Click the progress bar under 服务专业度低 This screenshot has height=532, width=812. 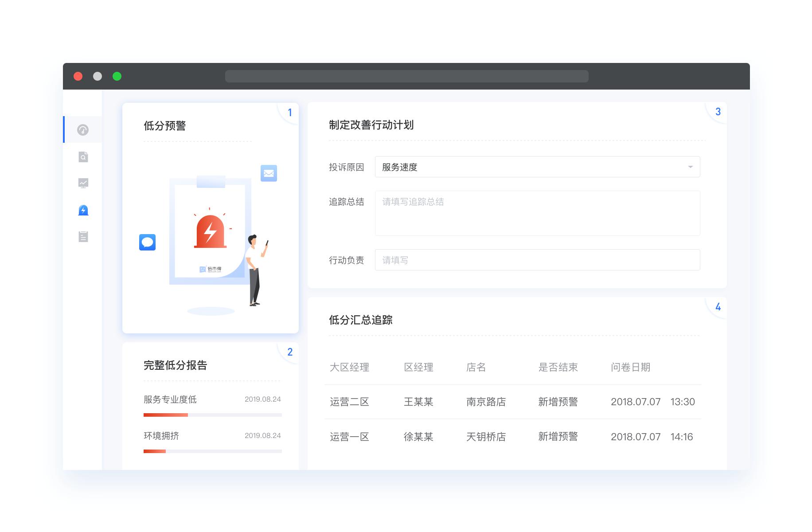[212, 415]
